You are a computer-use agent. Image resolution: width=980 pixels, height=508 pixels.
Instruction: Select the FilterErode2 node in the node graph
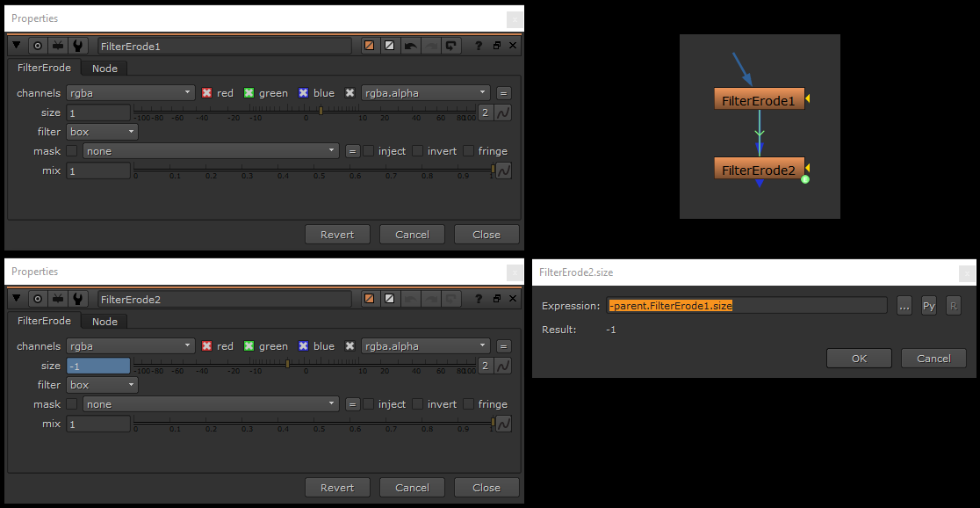(759, 168)
